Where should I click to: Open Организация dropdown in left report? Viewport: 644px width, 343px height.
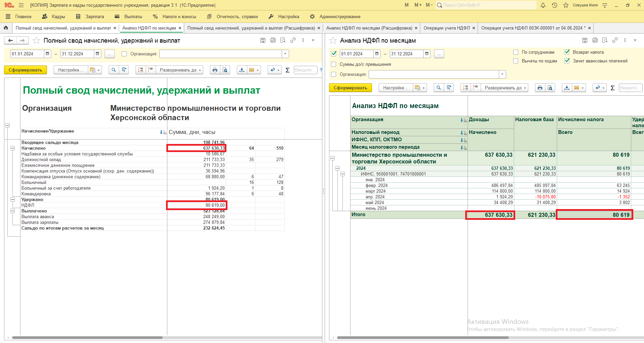285,54
